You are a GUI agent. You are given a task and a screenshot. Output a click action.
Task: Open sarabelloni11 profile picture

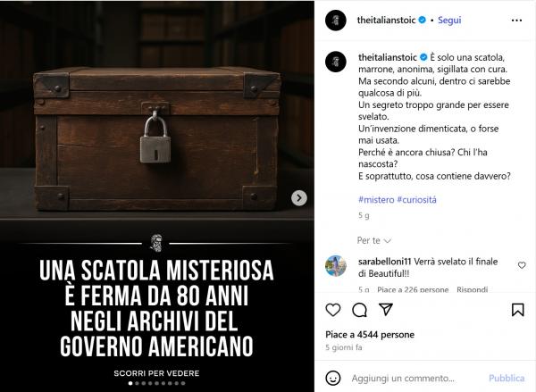tap(336, 265)
